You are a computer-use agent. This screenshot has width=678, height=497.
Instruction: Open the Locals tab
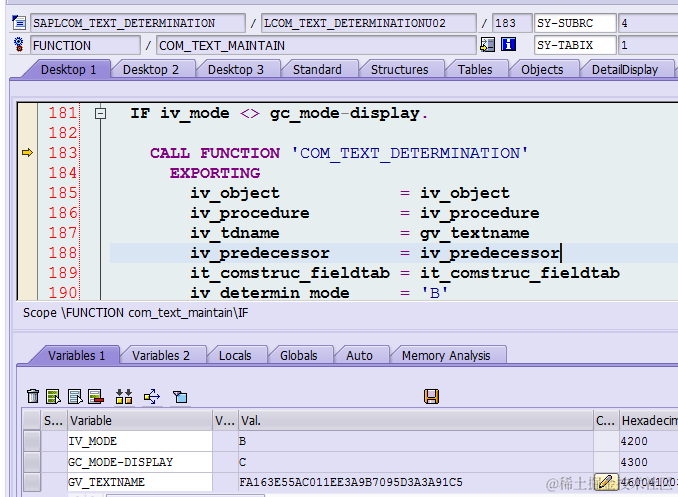pos(235,356)
